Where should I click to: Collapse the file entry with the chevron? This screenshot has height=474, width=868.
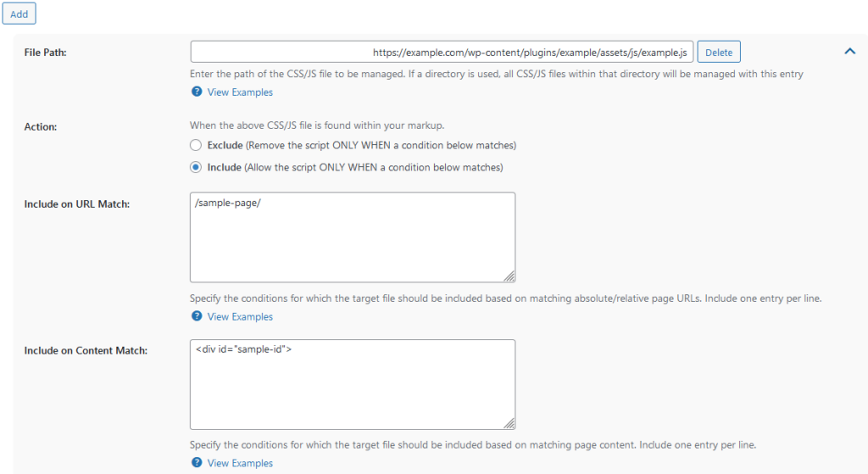point(849,52)
